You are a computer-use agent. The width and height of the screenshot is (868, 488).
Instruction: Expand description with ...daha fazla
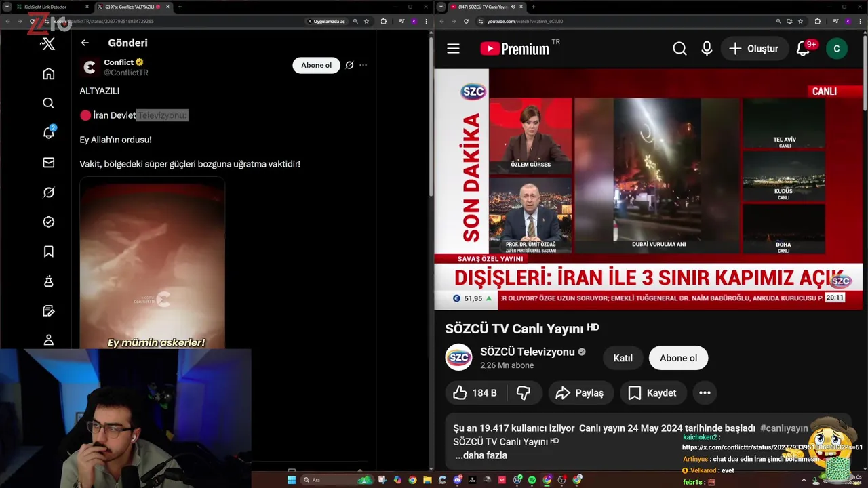pyautogui.click(x=481, y=455)
